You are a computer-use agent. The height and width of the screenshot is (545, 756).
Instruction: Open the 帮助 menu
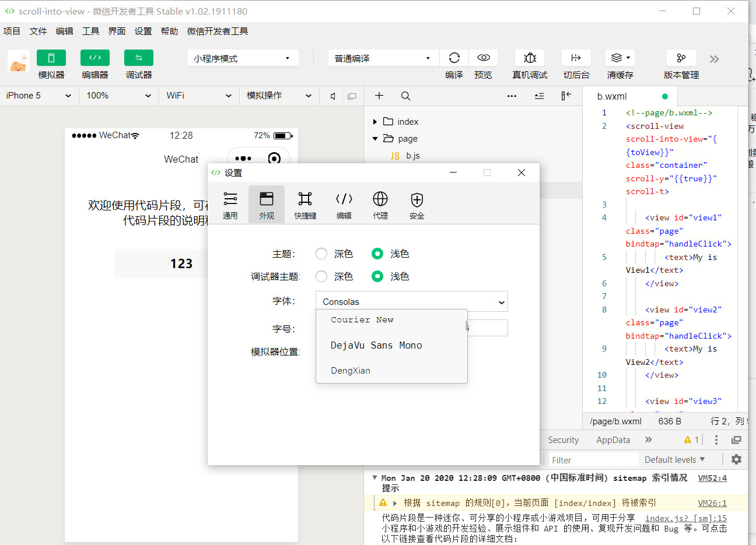tap(169, 31)
